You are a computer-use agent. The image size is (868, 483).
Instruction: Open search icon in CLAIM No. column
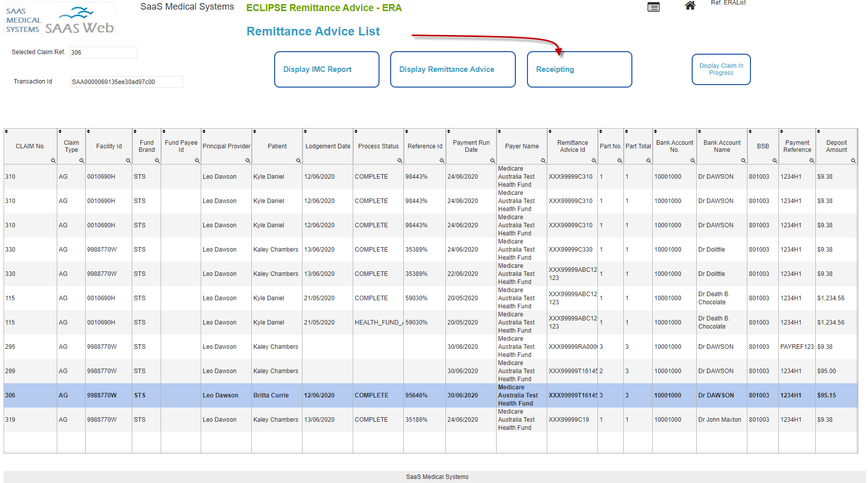[53, 160]
